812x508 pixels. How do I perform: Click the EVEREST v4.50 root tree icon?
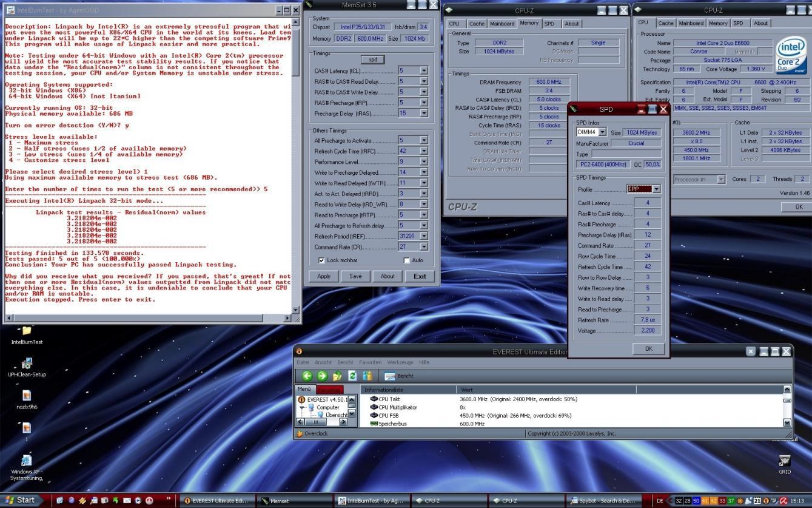(301, 400)
